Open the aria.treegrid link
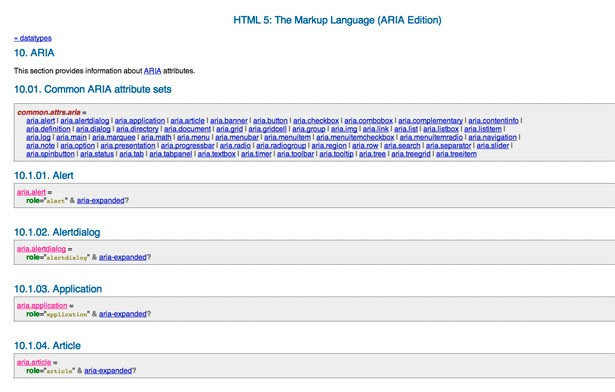Screen dimensions: 615x392 coord(411,154)
